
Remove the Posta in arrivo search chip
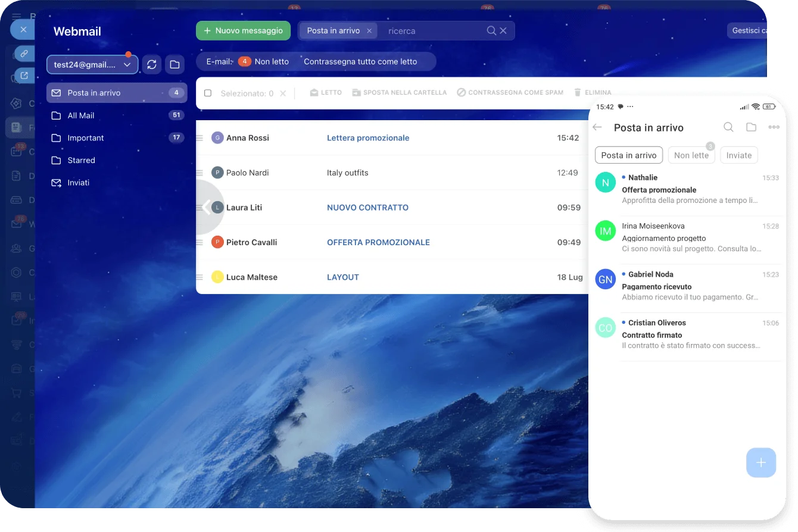click(x=369, y=31)
